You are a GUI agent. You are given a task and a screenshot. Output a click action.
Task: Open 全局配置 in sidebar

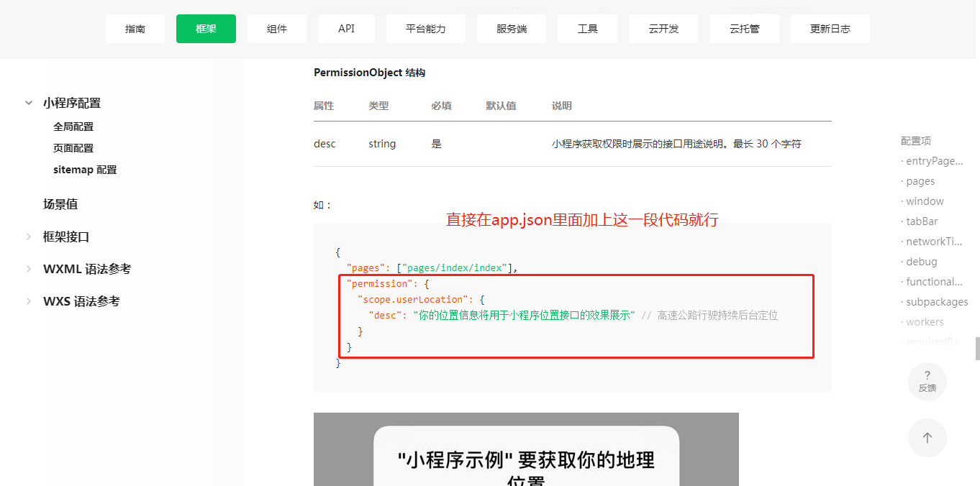click(x=73, y=127)
